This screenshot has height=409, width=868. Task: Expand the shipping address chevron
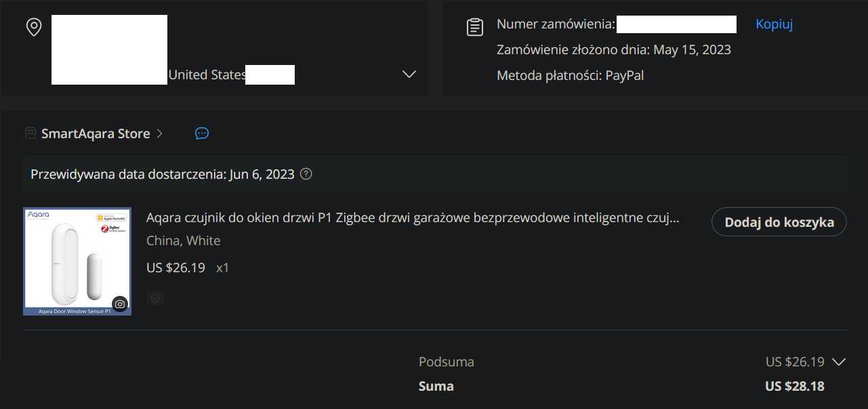coord(409,74)
